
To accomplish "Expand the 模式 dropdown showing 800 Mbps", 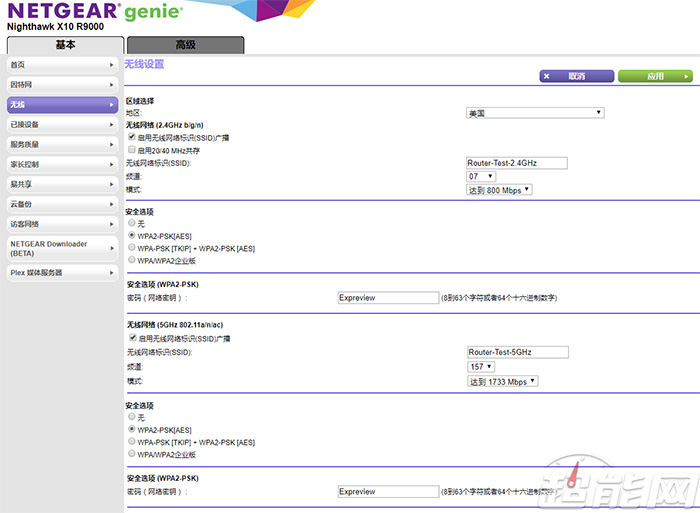I will [499, 189].
